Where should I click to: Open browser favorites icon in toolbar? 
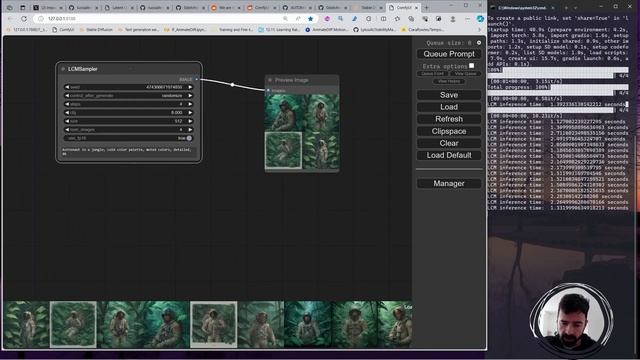pos(397,19)
